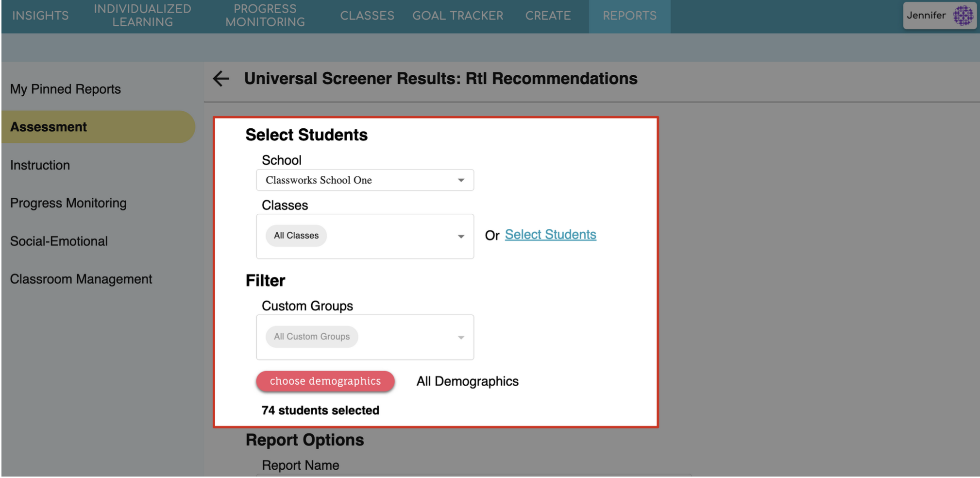Click the back arrow icon

[x=221, y=79]
